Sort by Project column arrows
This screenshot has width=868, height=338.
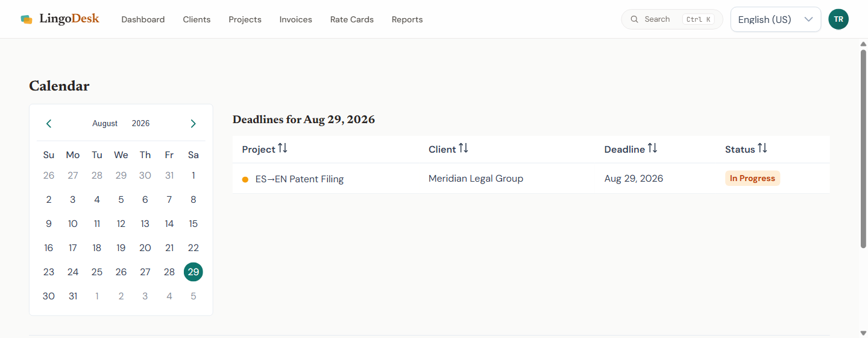coord(283,148)
